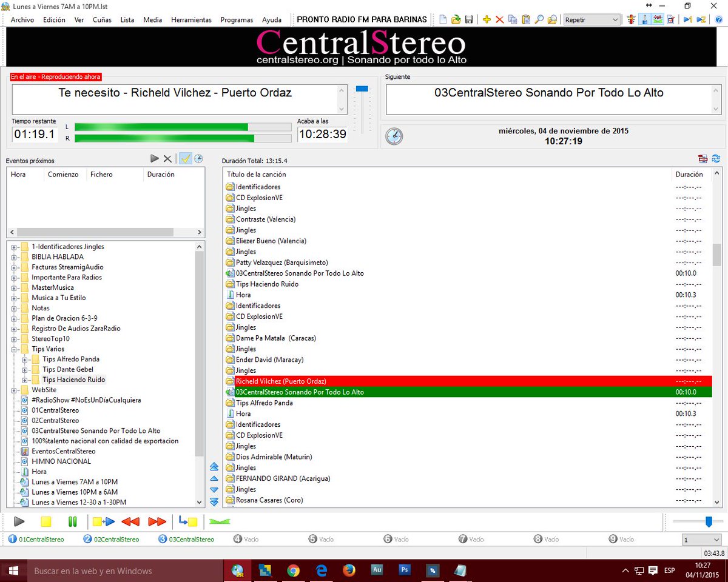Open the Repetir mode dropdown
Screen dimensions: 728x582
click(x=591, y=19)
